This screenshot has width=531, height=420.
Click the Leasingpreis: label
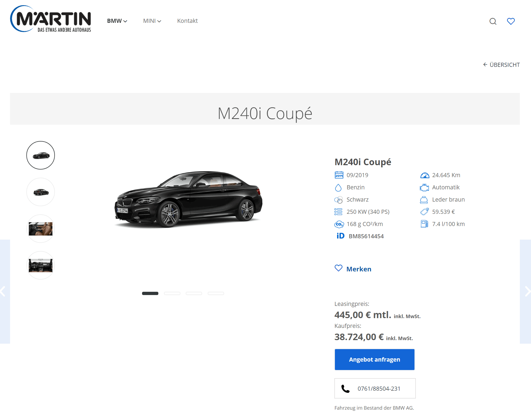click(x=352, y=304)
